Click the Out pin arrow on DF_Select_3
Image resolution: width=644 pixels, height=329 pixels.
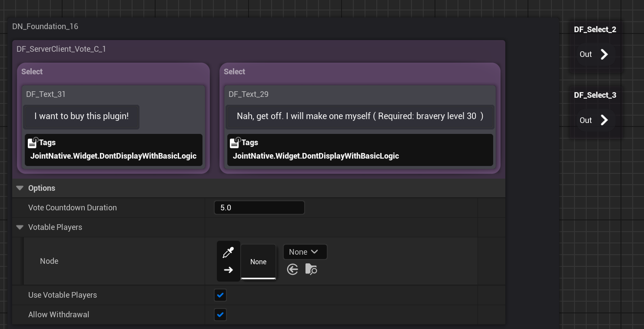point(604,120)
